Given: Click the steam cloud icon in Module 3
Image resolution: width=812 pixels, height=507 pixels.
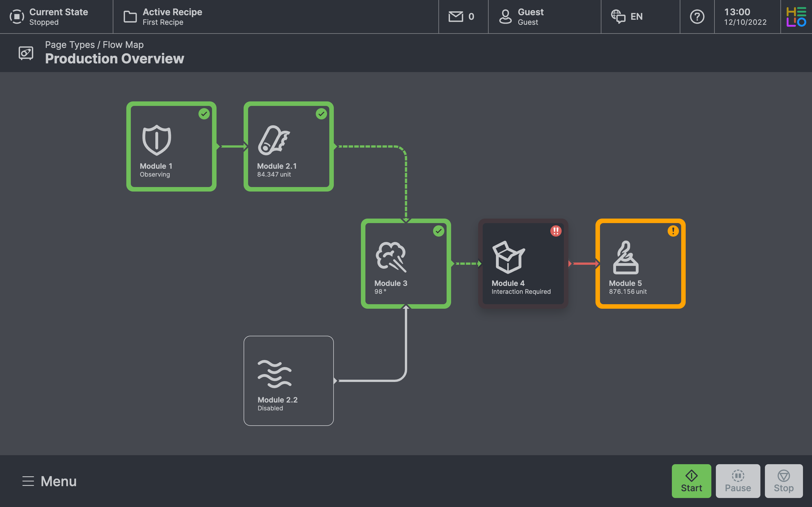Looking at the screenshot, I should click(391, 257).
